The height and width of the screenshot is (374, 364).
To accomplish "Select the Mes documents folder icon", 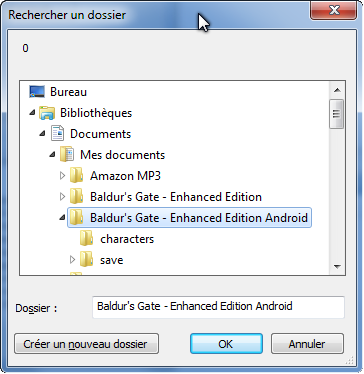I will point(67,155).
